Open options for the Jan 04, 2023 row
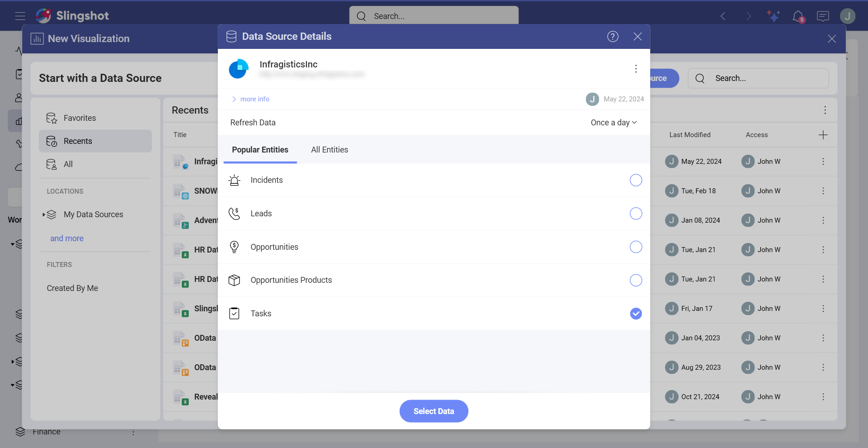Viewport: 868px width, 448px height. [823, 338]
